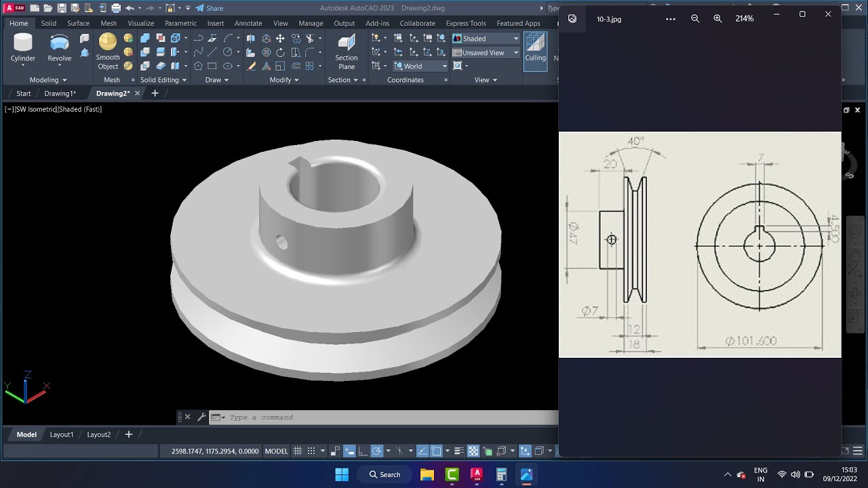
Task: Click the Erase tool in Modify
Action: pyautogui.click(x=251, y=66)
